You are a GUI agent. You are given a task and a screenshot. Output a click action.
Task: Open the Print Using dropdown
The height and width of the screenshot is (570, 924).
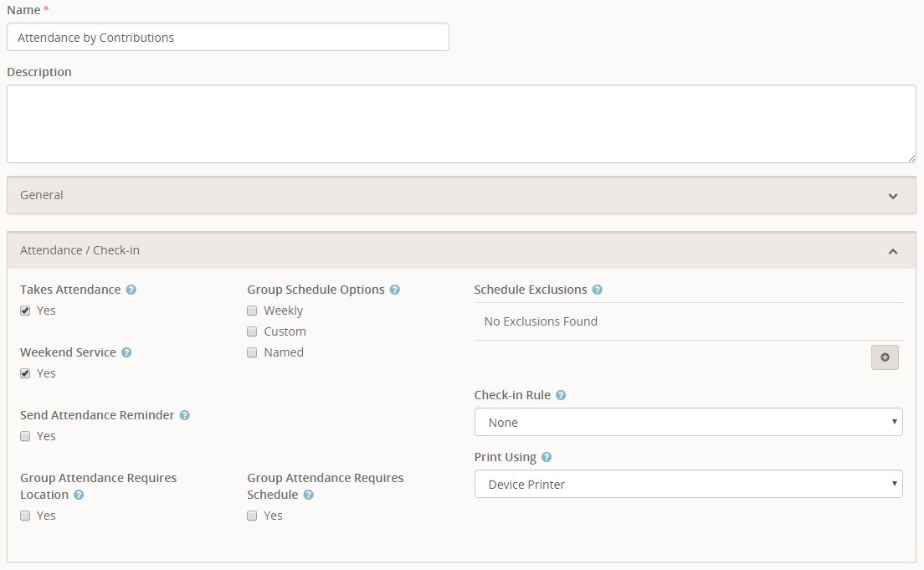pos(688,484)
